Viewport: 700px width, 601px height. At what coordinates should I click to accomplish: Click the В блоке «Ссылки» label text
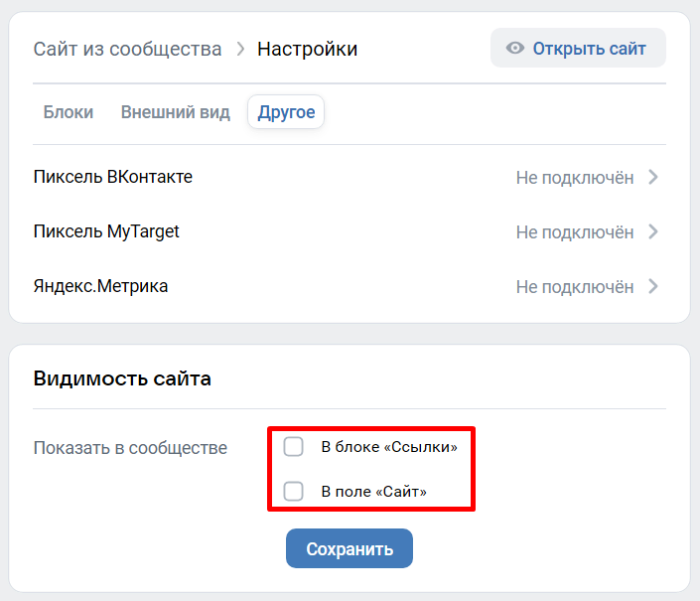coord(389,447)
